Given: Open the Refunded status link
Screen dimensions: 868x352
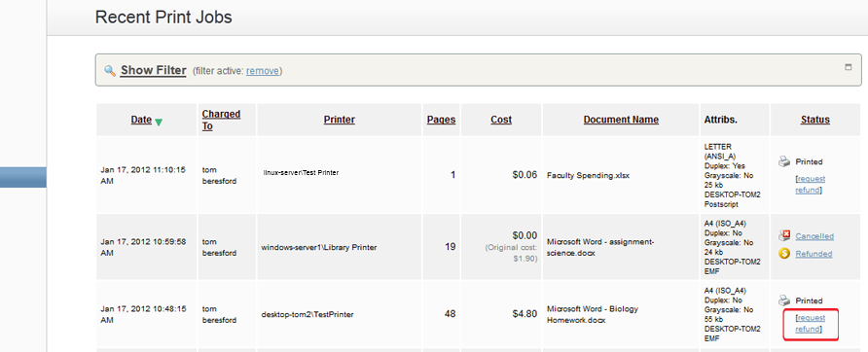Looking at the screenshot, I should pos(814,254).
